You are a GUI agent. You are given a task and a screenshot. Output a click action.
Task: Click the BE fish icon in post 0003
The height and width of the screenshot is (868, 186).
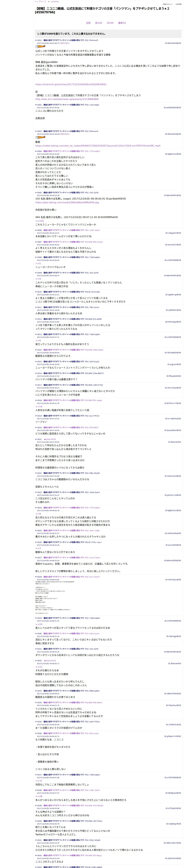(40, 137)
